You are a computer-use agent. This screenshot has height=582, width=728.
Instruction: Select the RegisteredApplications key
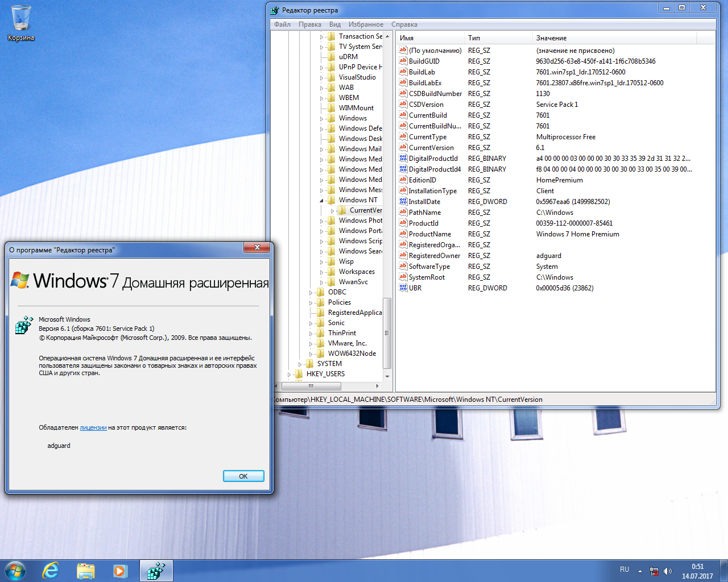click(x=354, y=313)
